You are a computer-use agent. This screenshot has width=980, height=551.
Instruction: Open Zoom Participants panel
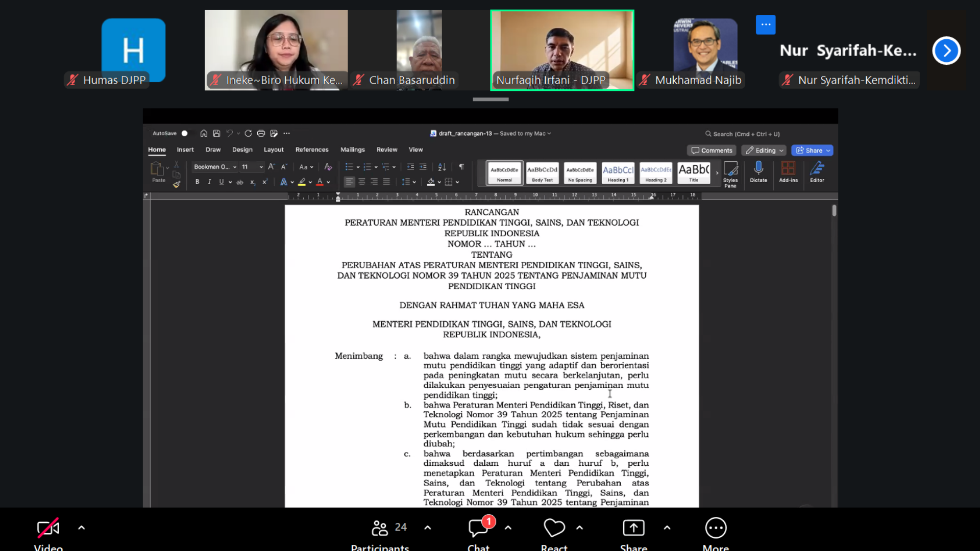[x=380, y=534]
